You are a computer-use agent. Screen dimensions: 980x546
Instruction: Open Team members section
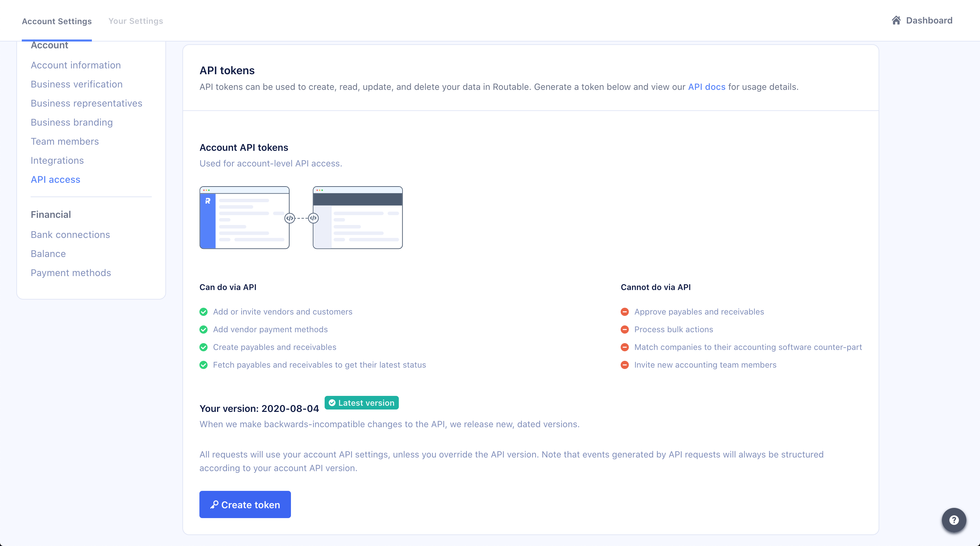(x=65, y=141)
